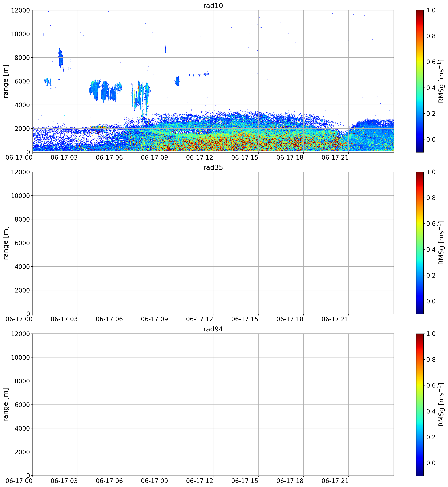Screen dimensions: 448x487
Task: Click the rad35 plot title
Action: click(x=213, y=167)
